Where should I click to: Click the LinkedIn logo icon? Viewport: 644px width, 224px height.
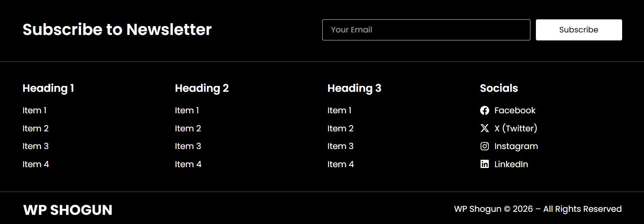[485, 164]
